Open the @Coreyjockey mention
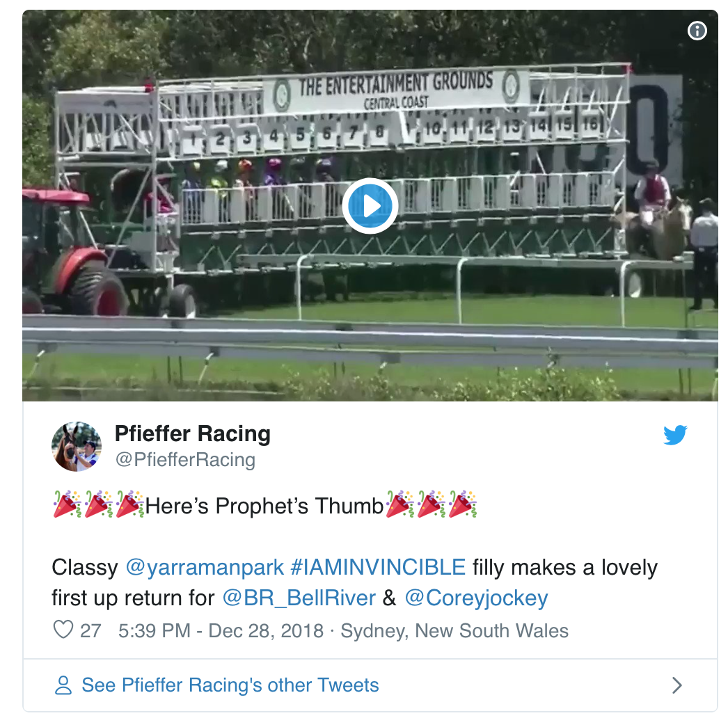 (x=476, y=598)
